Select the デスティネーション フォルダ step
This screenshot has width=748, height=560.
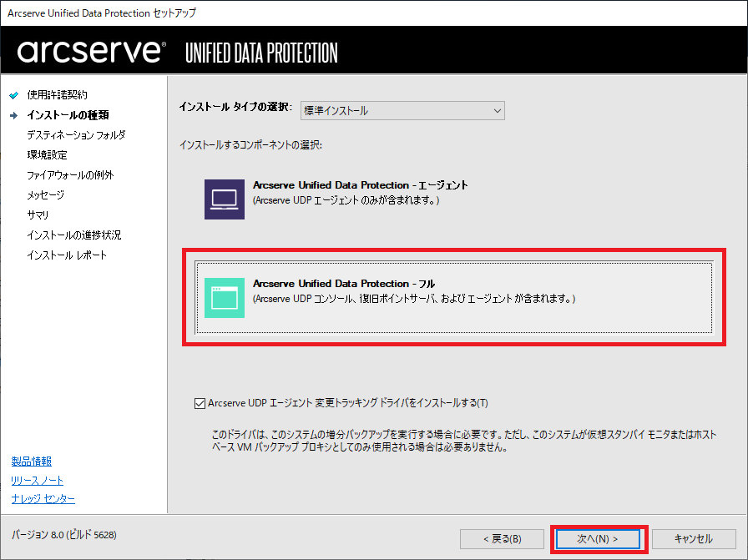coord(76,135)
